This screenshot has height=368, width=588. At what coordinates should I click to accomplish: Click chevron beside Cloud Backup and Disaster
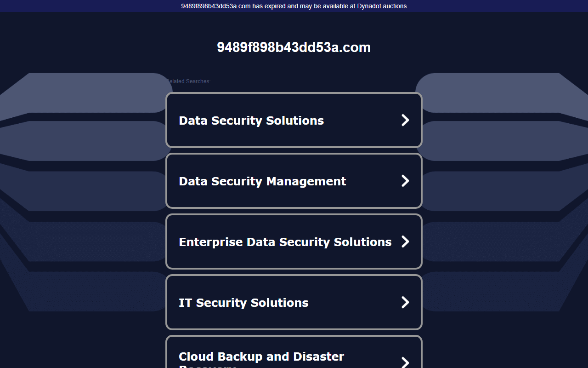pos(405,362)
